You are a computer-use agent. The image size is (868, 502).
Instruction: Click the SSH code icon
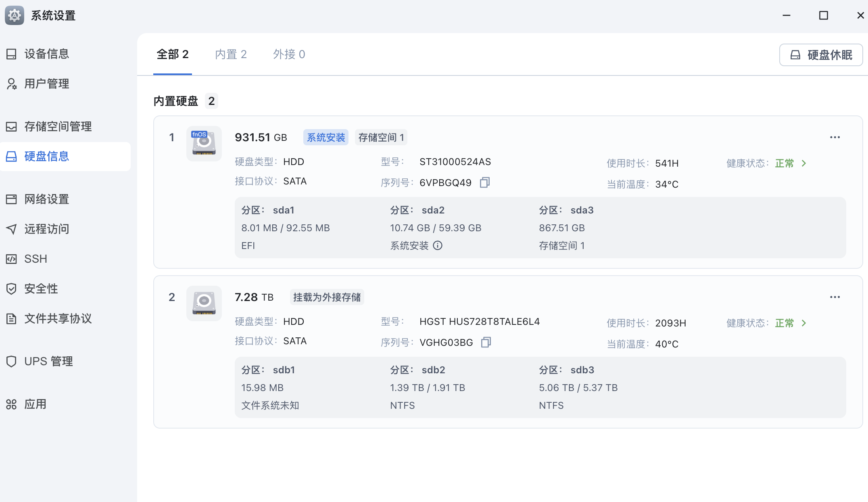[x=11, y=259]
